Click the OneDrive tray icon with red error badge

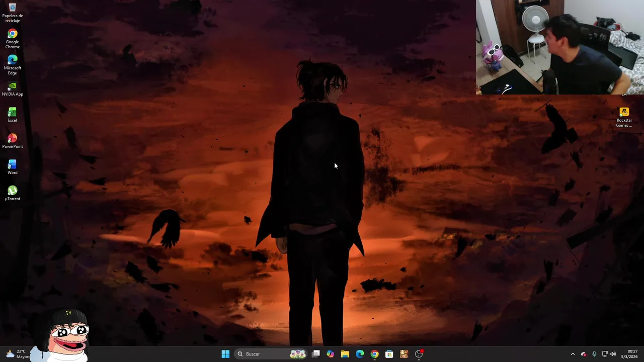(x=584, y=354)
